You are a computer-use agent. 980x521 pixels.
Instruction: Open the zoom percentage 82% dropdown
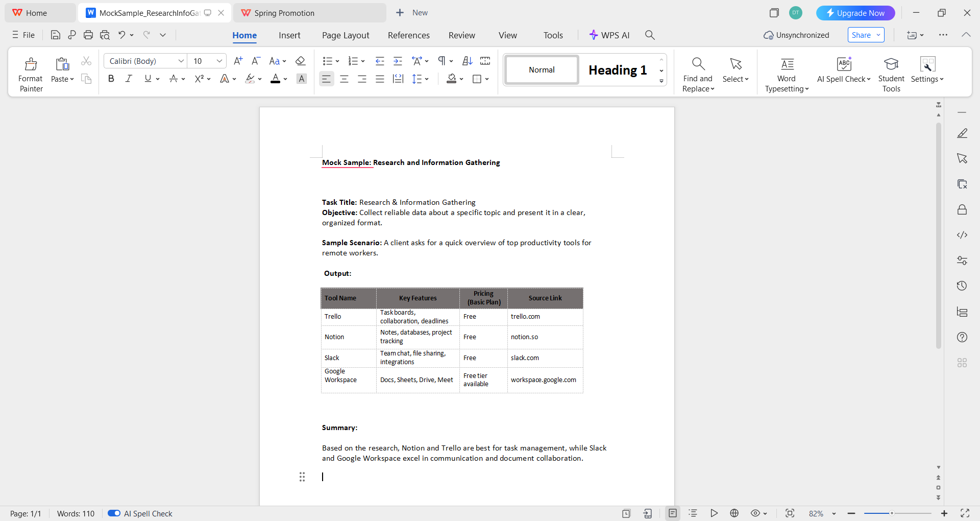(834, 513)
